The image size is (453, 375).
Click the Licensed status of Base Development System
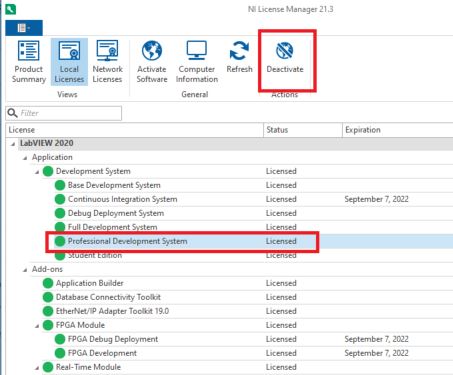coord(281,185)
